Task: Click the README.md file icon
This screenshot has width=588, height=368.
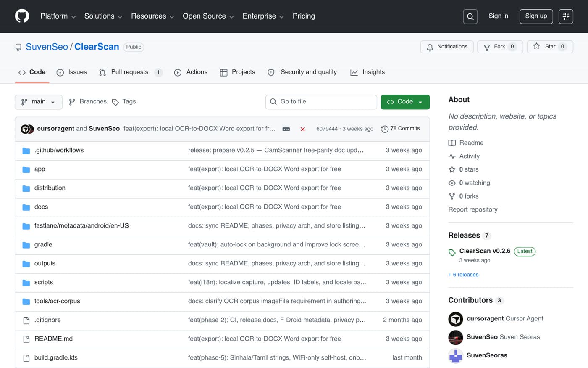Action: click(x=26, y=339)
